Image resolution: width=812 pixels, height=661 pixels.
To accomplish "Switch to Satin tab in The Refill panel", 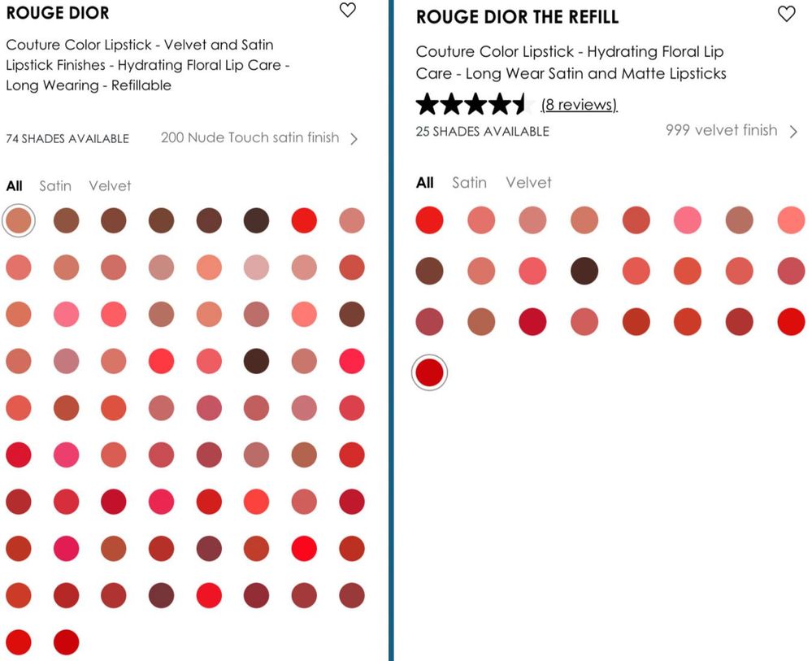I will (x=469, y=183).
